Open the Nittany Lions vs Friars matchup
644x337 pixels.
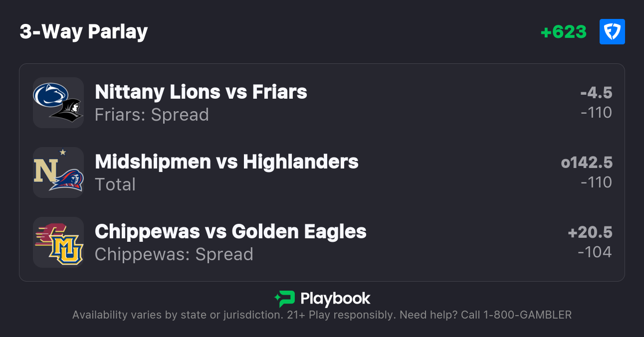201,92
